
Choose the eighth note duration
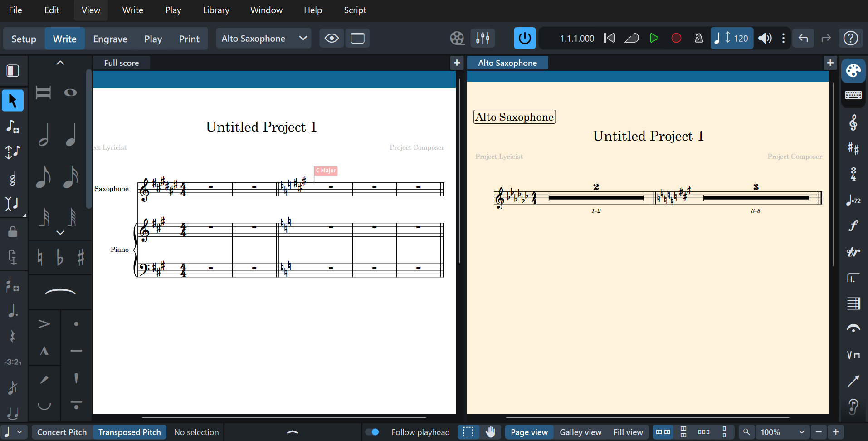tap(44, 177)
